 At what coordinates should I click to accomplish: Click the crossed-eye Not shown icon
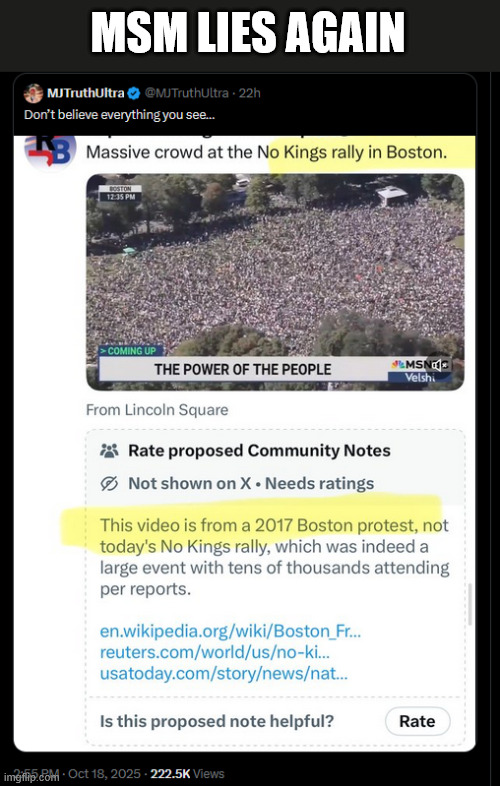[109, 483]
